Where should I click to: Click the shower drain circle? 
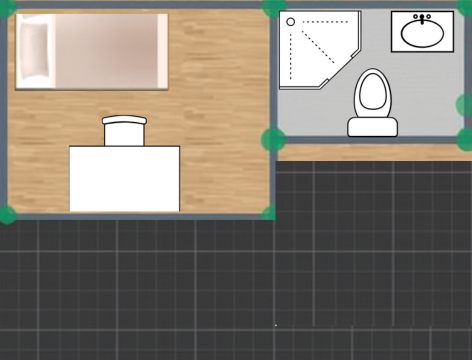tap(291, 22)
